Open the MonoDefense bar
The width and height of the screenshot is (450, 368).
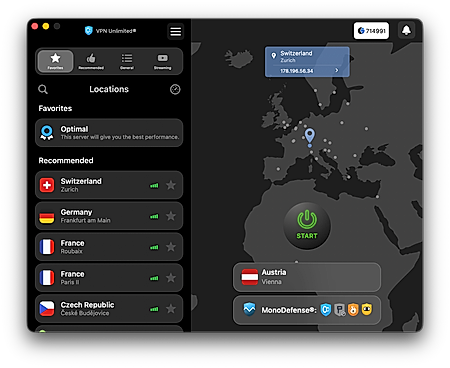(x=307, y=310)
